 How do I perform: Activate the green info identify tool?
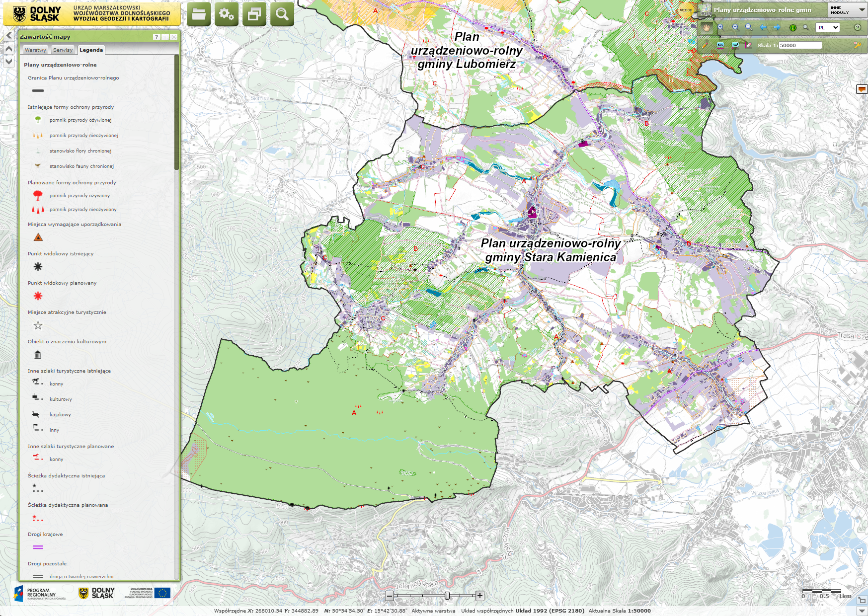(x=793, y=28)
